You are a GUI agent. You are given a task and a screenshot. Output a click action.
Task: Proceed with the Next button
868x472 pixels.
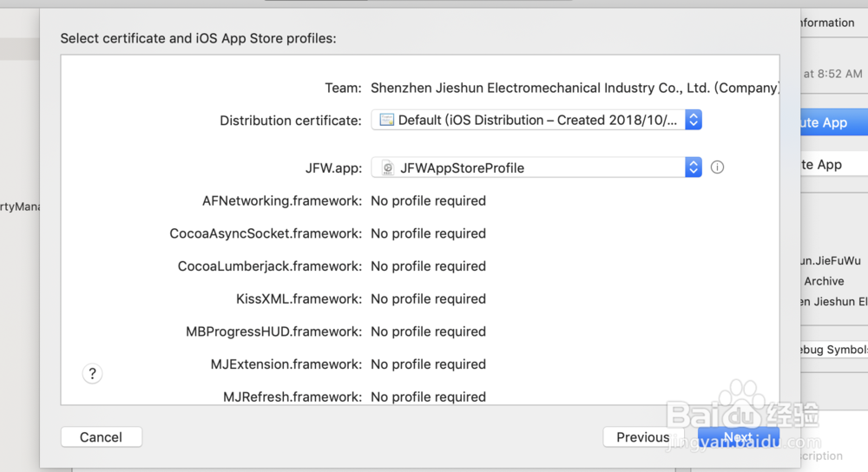[x=738, y=436]
